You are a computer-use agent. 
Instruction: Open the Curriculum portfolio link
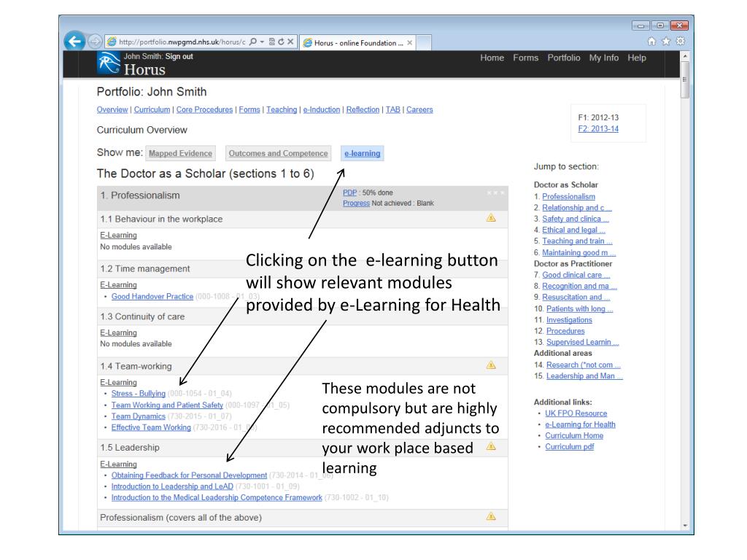coord(152,109)
